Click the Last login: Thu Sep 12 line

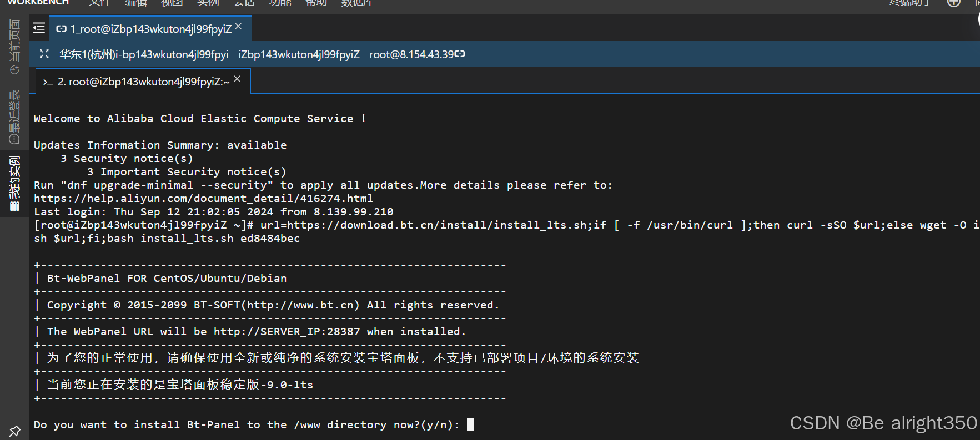(214, 211)
